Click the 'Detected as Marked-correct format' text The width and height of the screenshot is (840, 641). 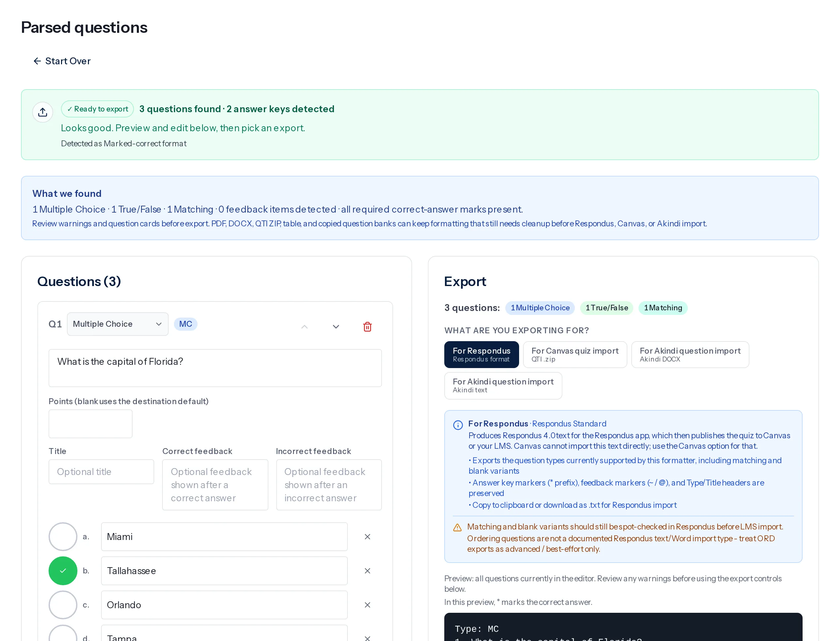[x=124, y=143]
